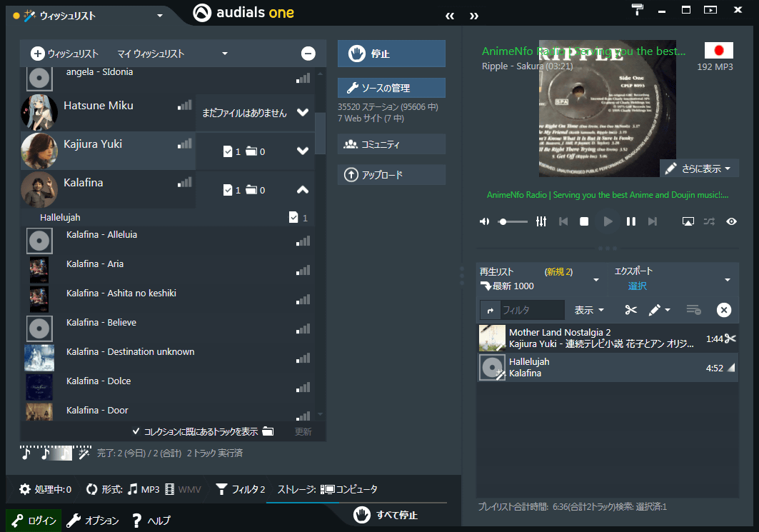Toggle the eye visibility icon

click(x=731, y=221)
